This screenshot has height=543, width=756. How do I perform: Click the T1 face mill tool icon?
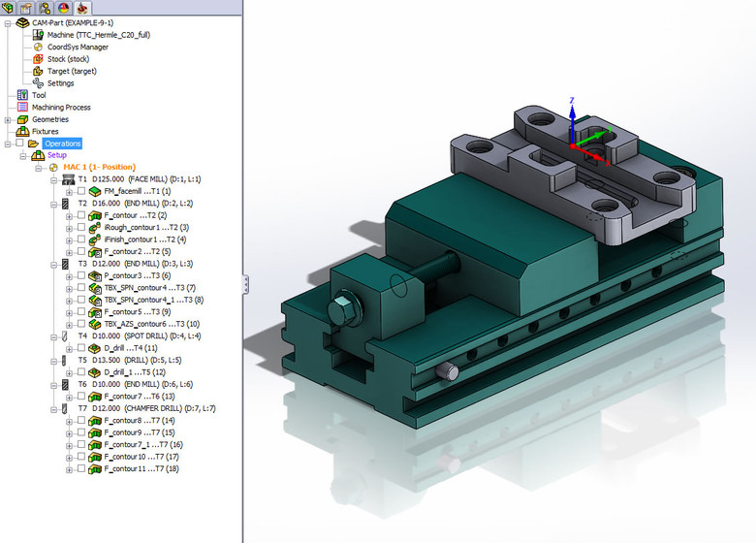pos(66,179)
